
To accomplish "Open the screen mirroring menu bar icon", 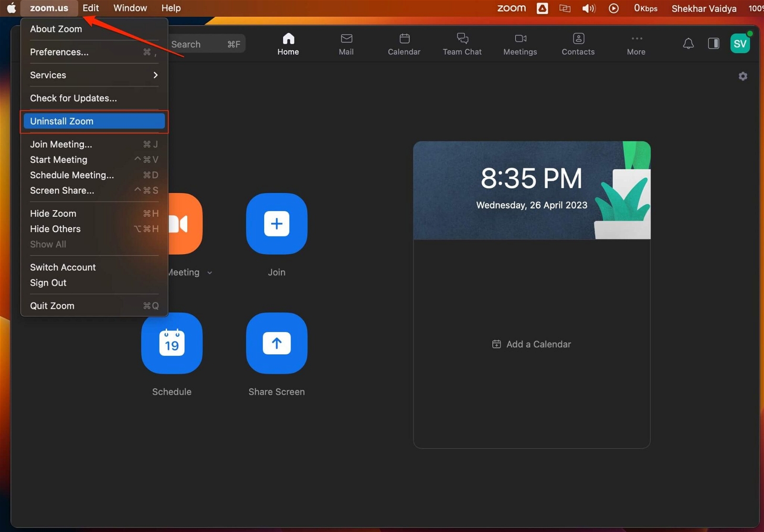I will click(x=565, y=8).
